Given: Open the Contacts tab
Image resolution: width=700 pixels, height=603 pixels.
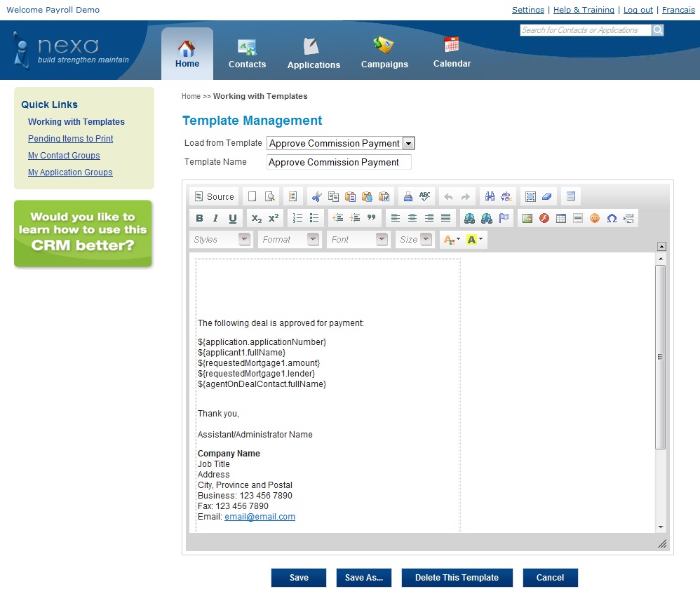Looking at the screenshot, I should click(247, 54).
